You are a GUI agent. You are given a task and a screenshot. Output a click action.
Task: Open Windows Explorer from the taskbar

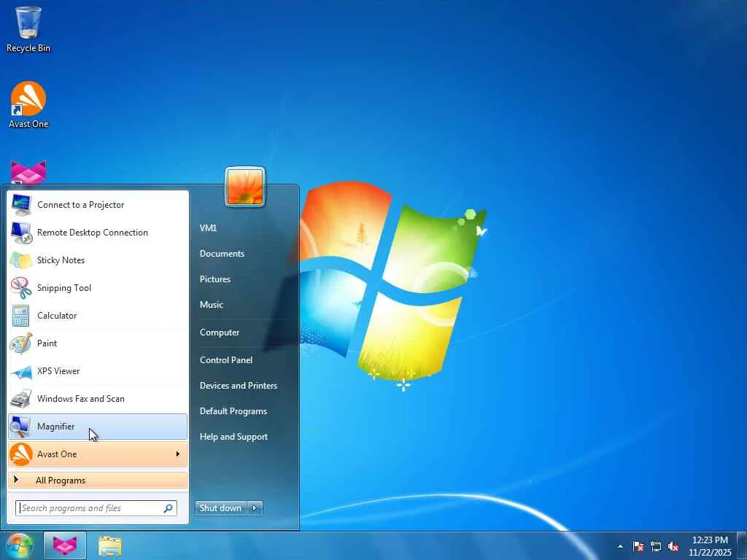pos(110,546)
